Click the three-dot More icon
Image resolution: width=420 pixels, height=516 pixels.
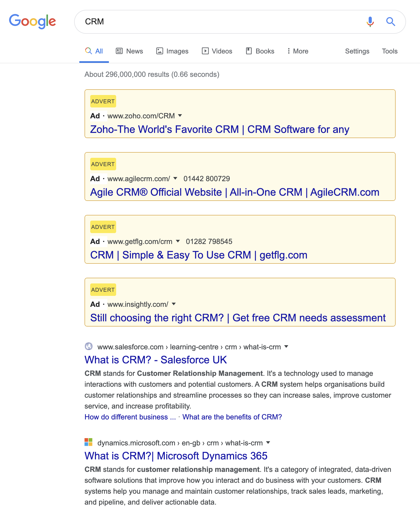(289, 51)
